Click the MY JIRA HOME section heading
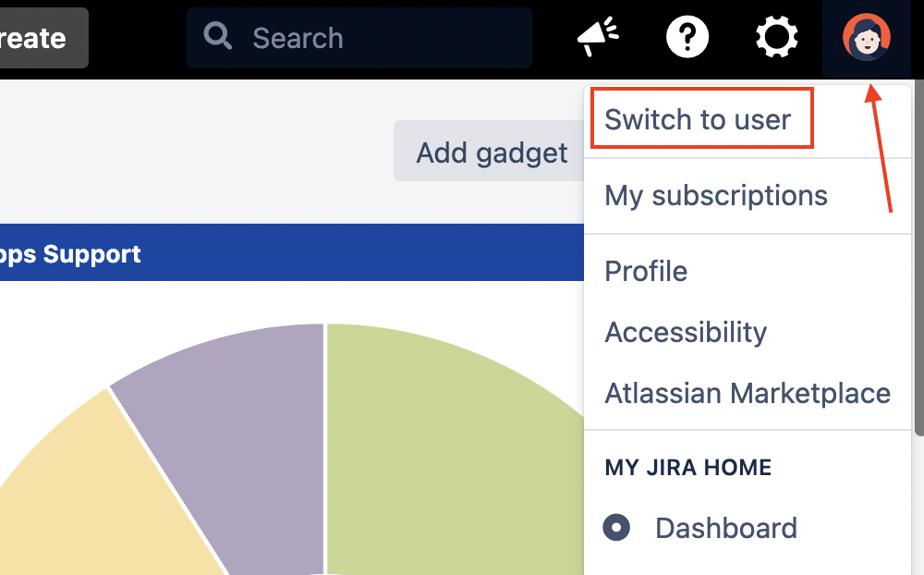The height and width of the screenshot is (575, 924). (687, 467)
